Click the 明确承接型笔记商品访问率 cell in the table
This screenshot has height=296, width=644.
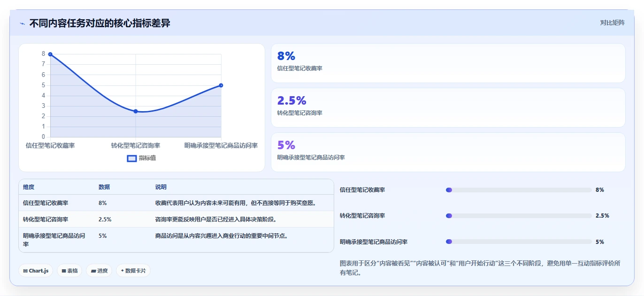point(54,240)
